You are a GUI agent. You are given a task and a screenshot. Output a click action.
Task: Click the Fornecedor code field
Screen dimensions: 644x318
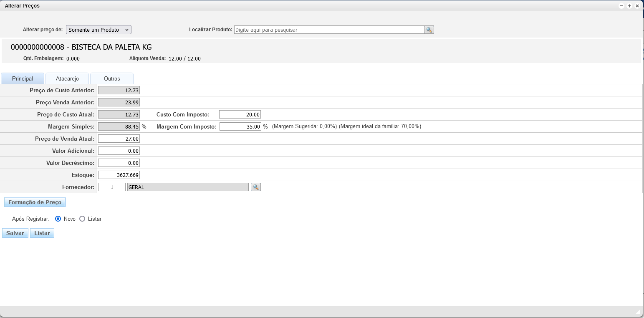tap(112, 187)
